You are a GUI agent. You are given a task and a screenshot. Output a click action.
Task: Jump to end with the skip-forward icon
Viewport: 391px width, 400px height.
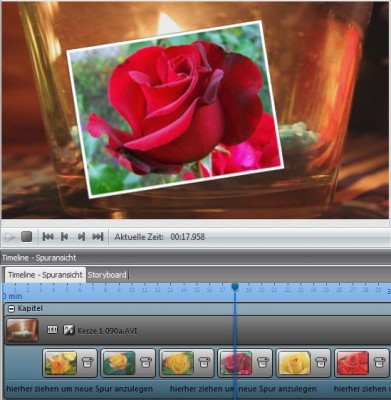[98, 237]
